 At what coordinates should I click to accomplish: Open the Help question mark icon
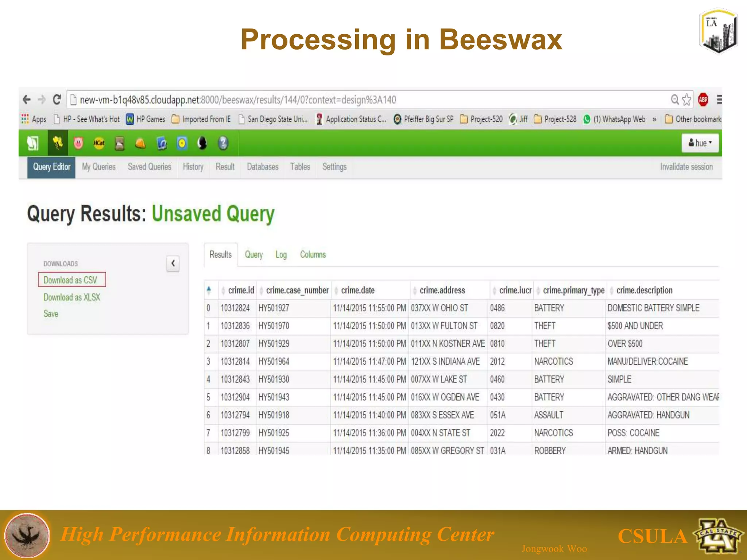coord(223,143)
